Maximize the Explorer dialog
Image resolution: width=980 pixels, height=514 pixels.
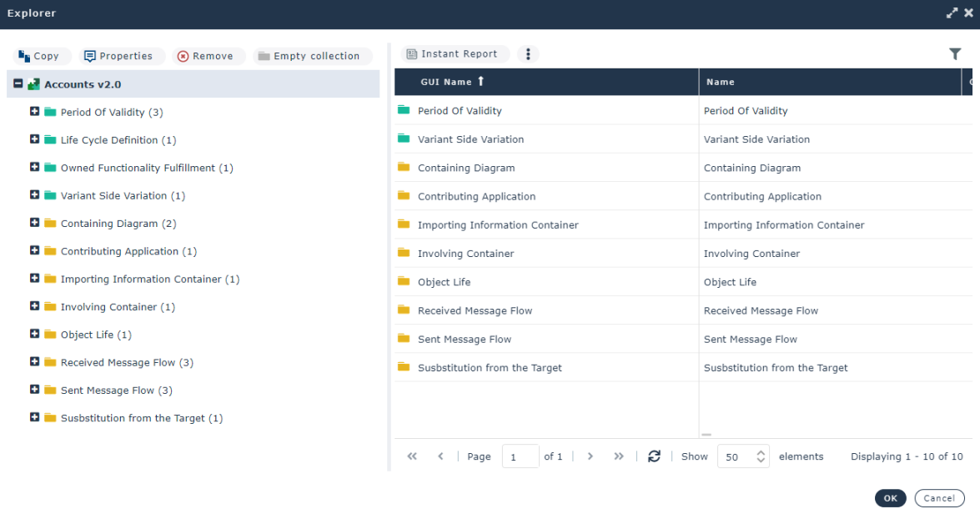click(x=952, y=13)
